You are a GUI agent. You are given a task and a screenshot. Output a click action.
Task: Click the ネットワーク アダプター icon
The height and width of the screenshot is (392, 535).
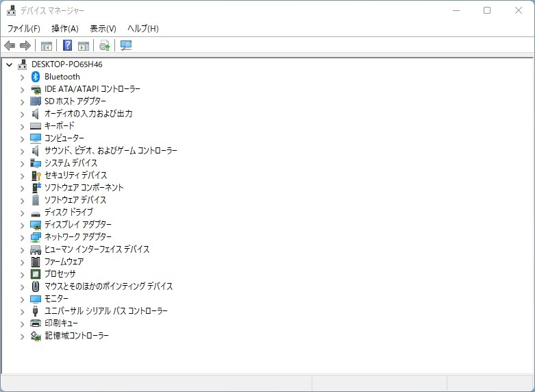tap(36, 237)
